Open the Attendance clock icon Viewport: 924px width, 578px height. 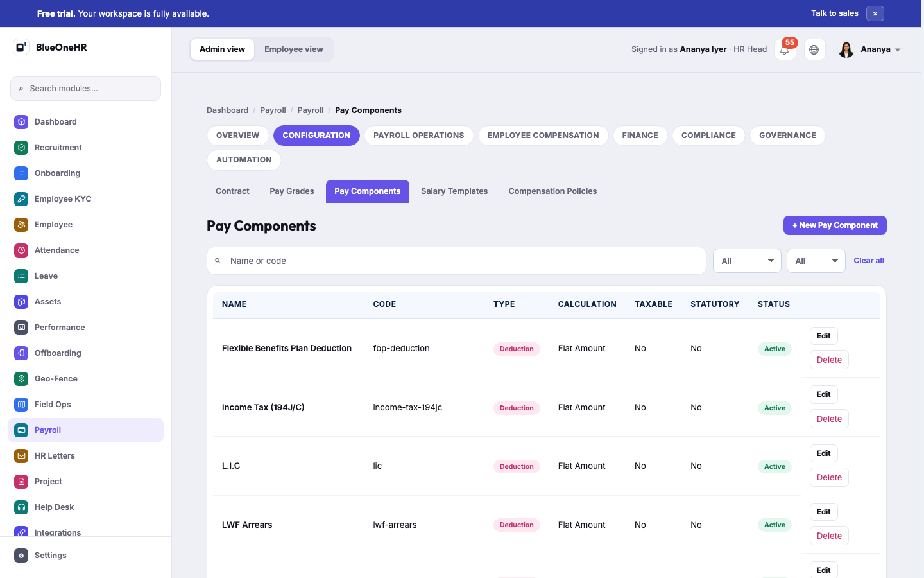[21, 250]
